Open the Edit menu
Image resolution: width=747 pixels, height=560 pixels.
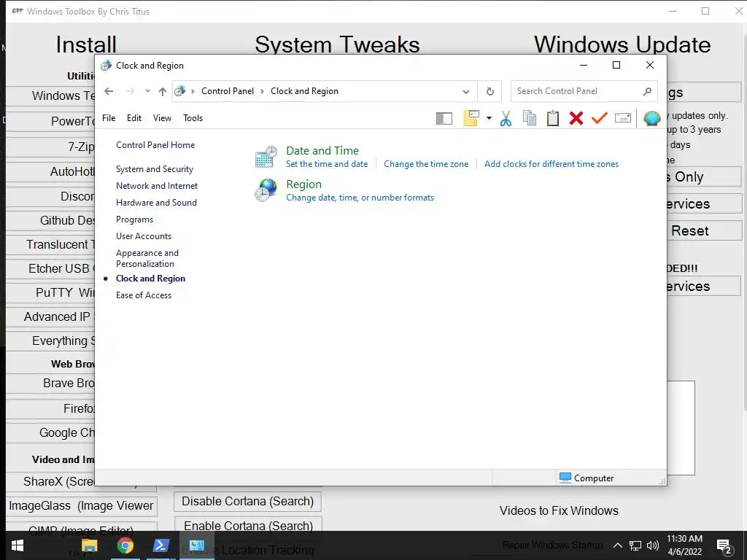click(134, 118)
